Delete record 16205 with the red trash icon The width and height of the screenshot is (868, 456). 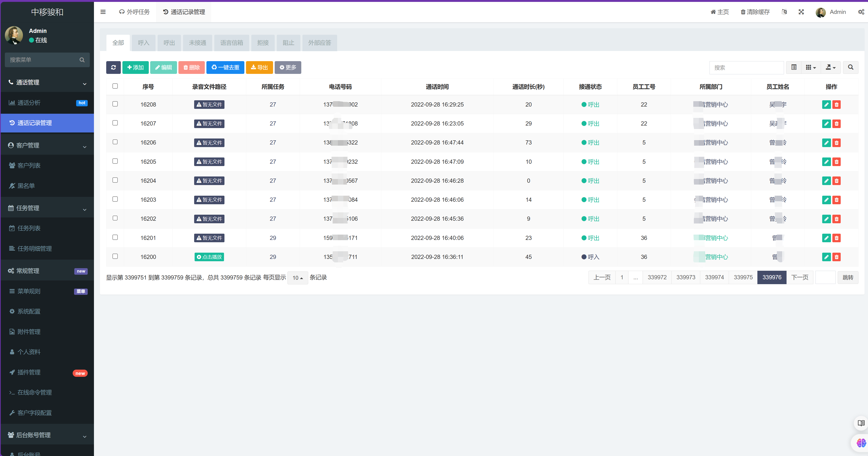[x=836, y=162]
